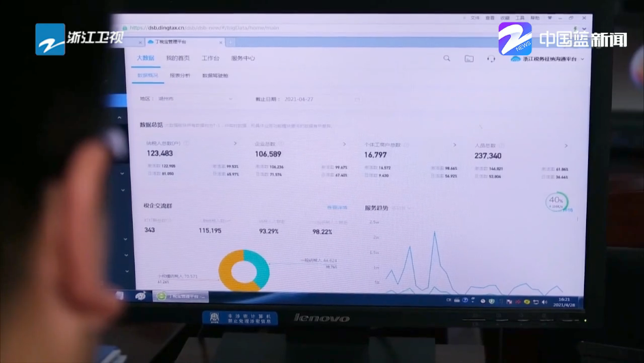Click the 40% circular speed widget
Screen dimensions: 644x363
[557, 201]
